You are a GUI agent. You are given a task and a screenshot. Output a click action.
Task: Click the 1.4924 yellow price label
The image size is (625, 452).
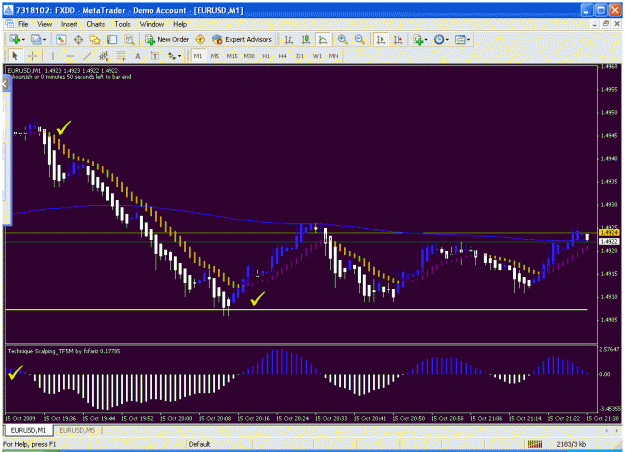click(609, 232)
